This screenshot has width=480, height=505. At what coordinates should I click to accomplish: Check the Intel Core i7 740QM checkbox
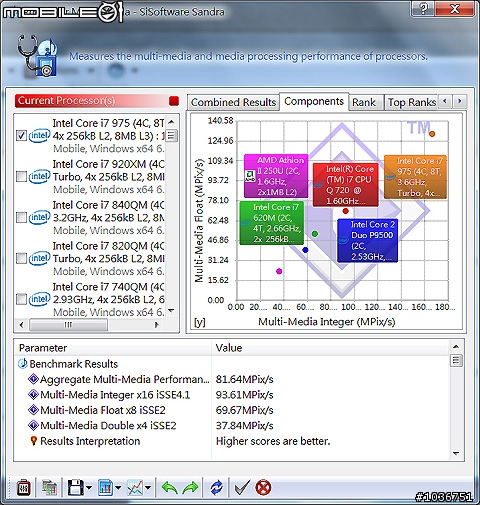pyautogui.click(x=21, y=299)
